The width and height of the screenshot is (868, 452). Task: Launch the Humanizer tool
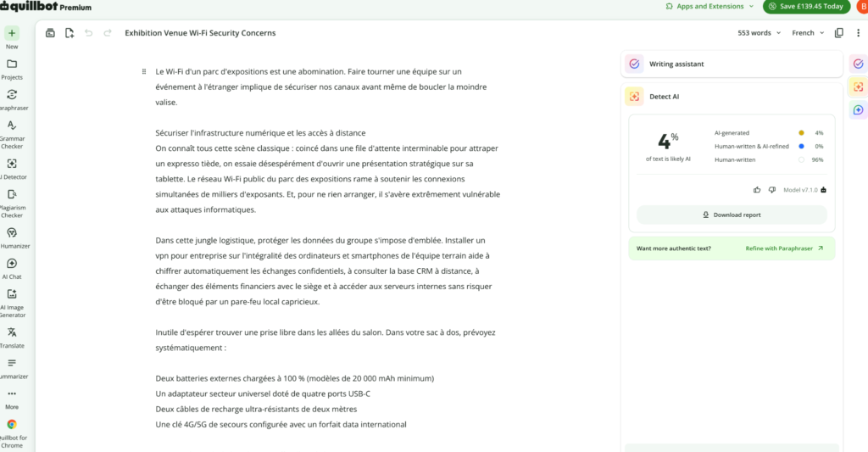pyautogui.click(x=12, y=237)
